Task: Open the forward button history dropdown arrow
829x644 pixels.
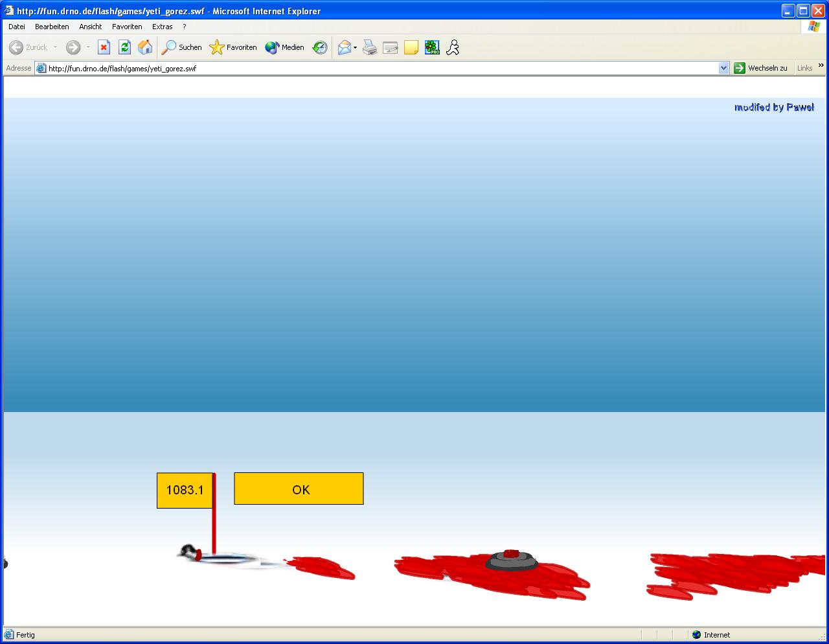Action: (x=88, y=47)
